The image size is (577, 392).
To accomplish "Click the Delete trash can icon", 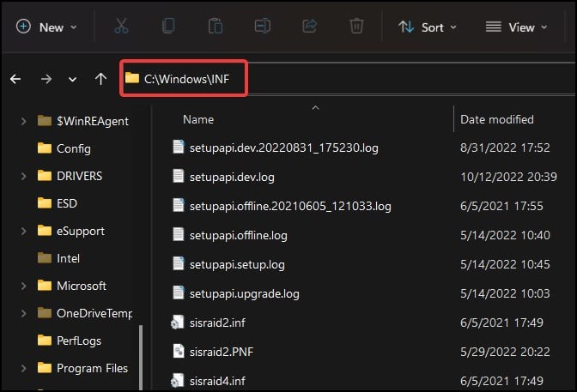I will pyautogui.click(x=356, y=27).
